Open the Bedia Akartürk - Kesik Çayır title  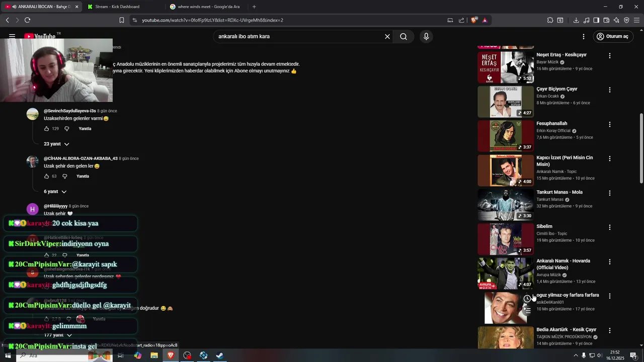click(566, 330)
